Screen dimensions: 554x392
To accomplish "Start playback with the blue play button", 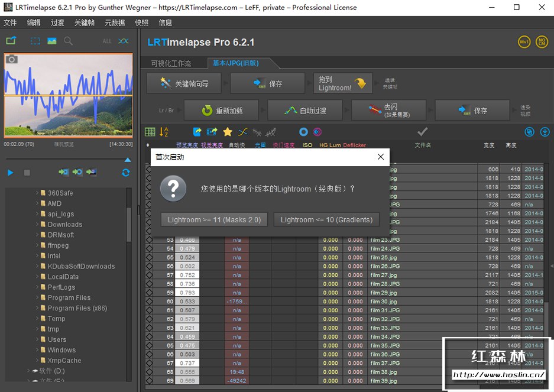I will (11, 173).
